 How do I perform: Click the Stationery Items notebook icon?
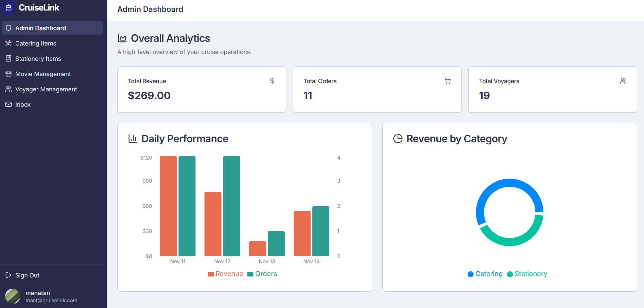pos(8,58)
